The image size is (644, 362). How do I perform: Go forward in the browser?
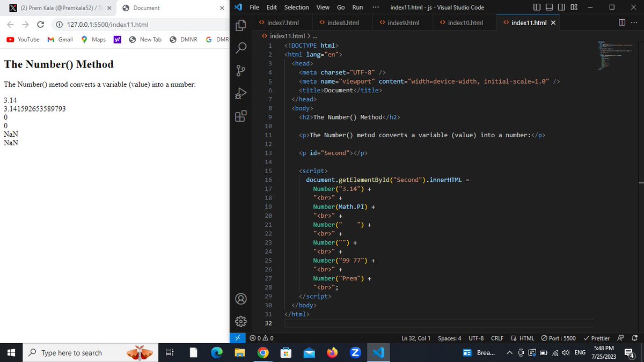(26, 25)
